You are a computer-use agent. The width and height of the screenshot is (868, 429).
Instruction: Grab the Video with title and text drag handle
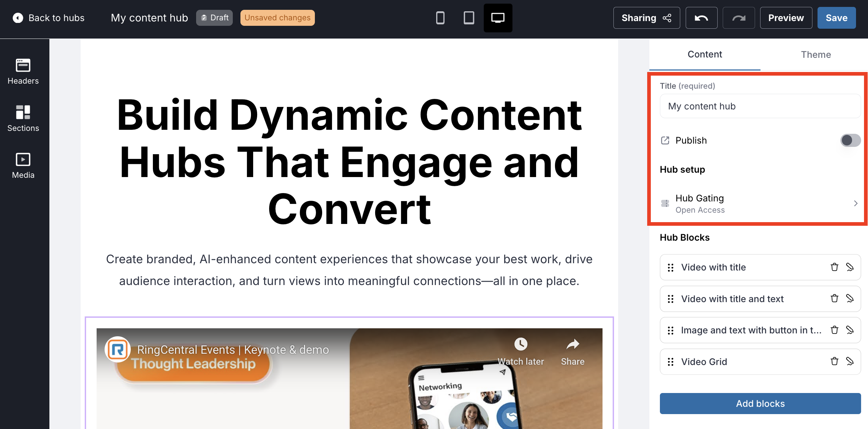[x=670, y=299]
